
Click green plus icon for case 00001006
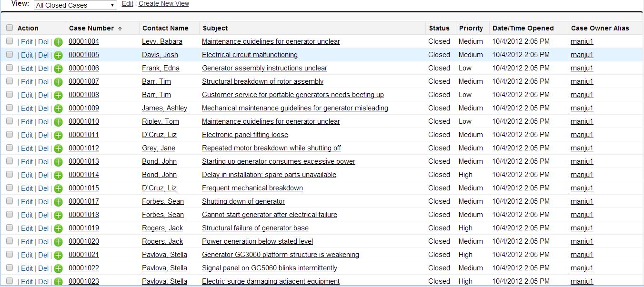click(58, 69)
